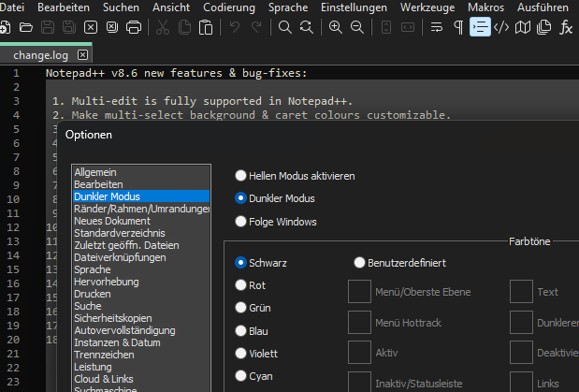The image size is (579, 392).
Task: Select 'Autovervollständigung' in the options list
Action: pyautogui.click(x=124, y=330)
